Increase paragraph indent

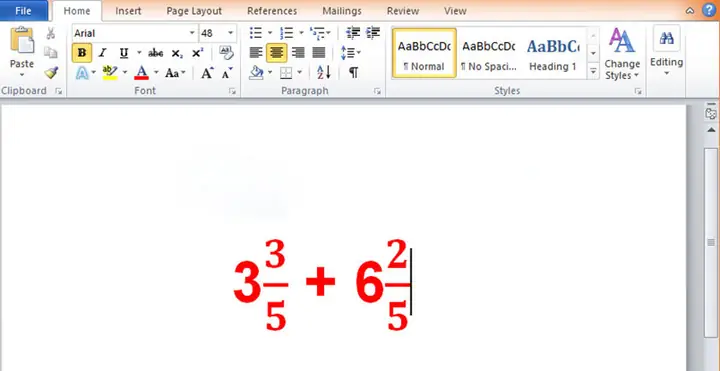(373, 33)
